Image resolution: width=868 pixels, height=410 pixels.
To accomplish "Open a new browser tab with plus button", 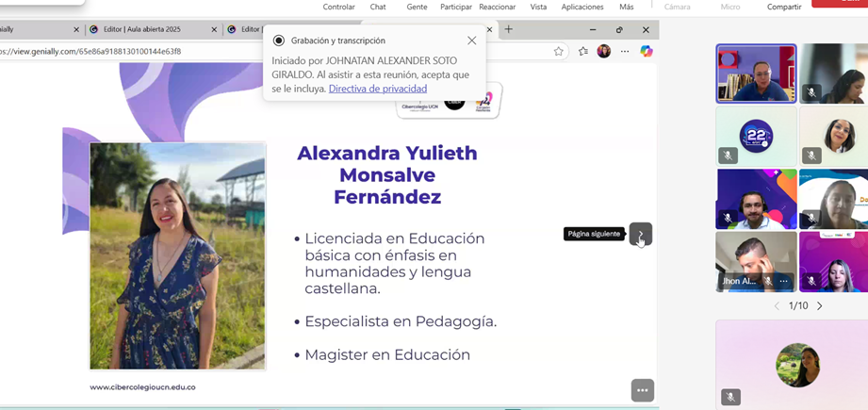I will [x=509, y=29].
